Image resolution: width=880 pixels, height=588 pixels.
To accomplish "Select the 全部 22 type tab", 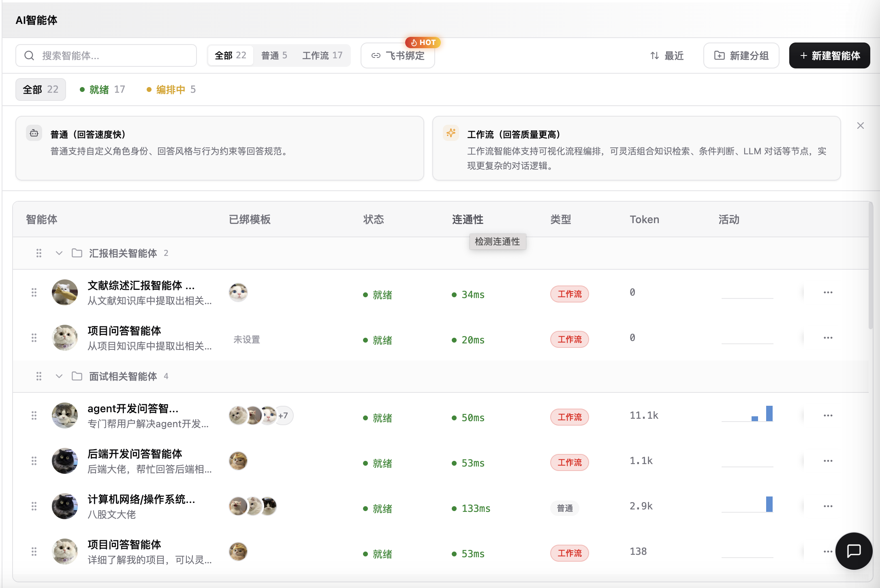I will [x=230, y=55].
